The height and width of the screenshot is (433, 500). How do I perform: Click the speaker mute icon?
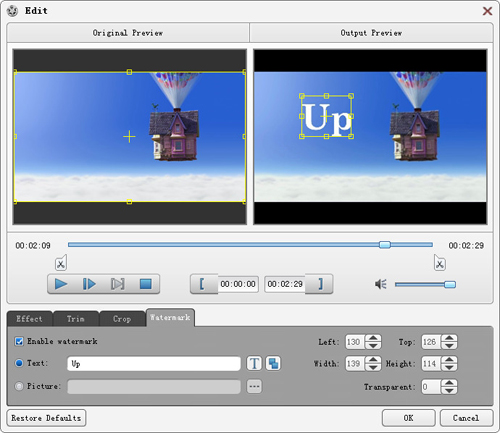coord(381,284)
